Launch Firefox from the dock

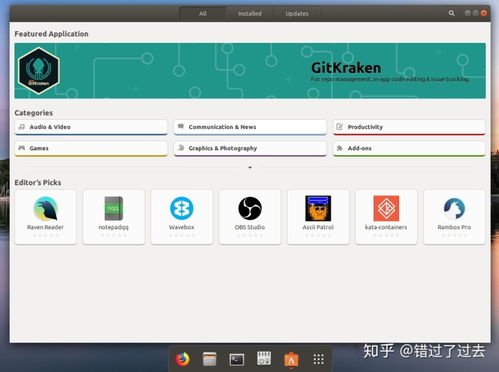click(x=182, y=359)
